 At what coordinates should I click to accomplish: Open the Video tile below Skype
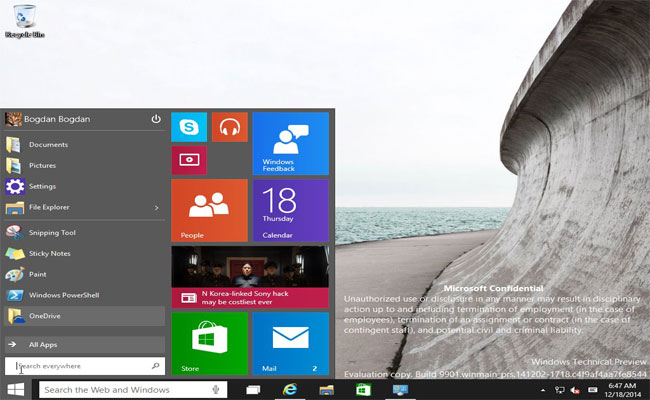point(189,160)
